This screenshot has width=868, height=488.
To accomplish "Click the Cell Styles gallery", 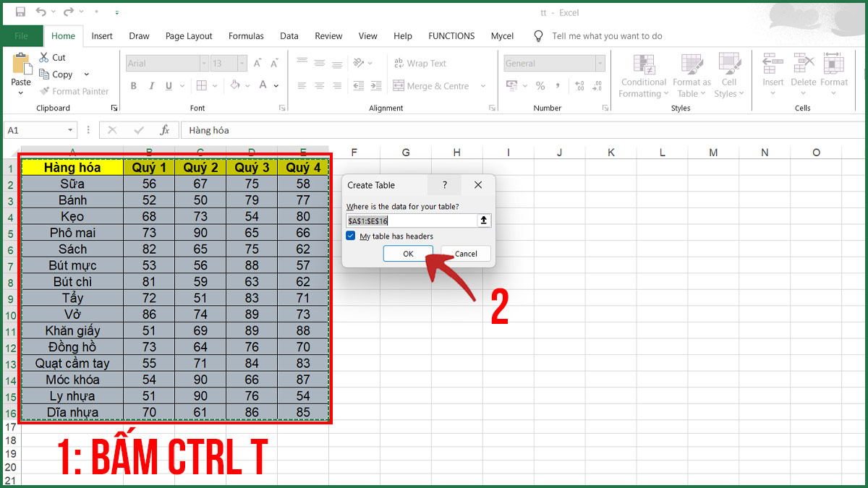I will [x=729, y=74].
